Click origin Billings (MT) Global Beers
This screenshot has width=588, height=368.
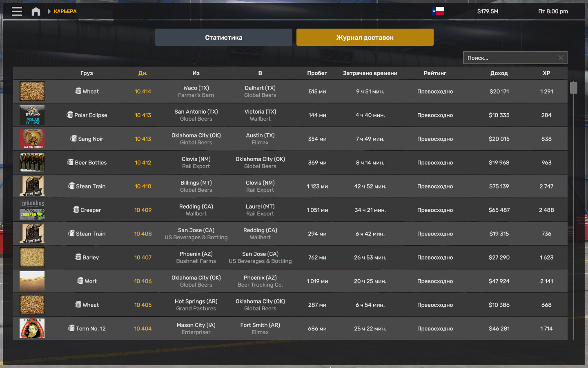click(196, 186)
